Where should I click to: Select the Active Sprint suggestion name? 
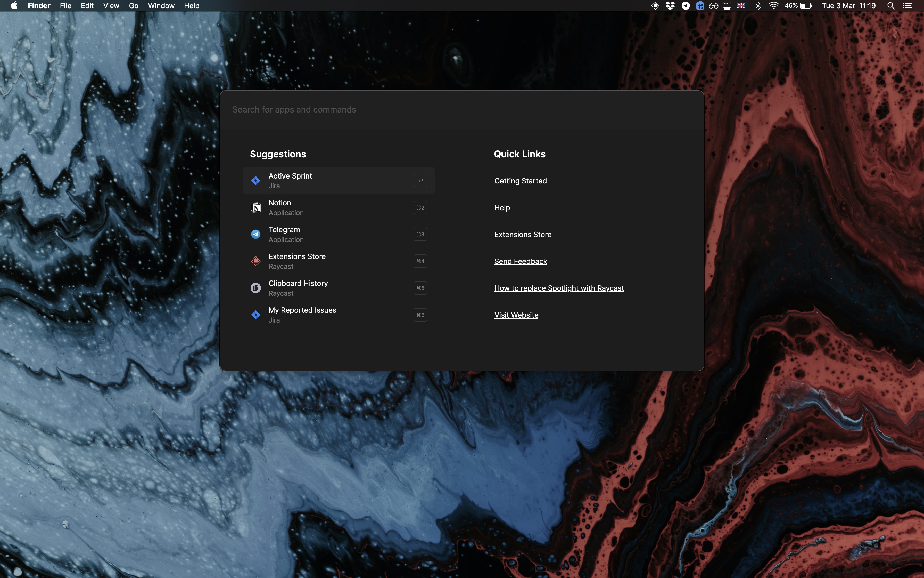pyautogui.click(x=290, y=176)
